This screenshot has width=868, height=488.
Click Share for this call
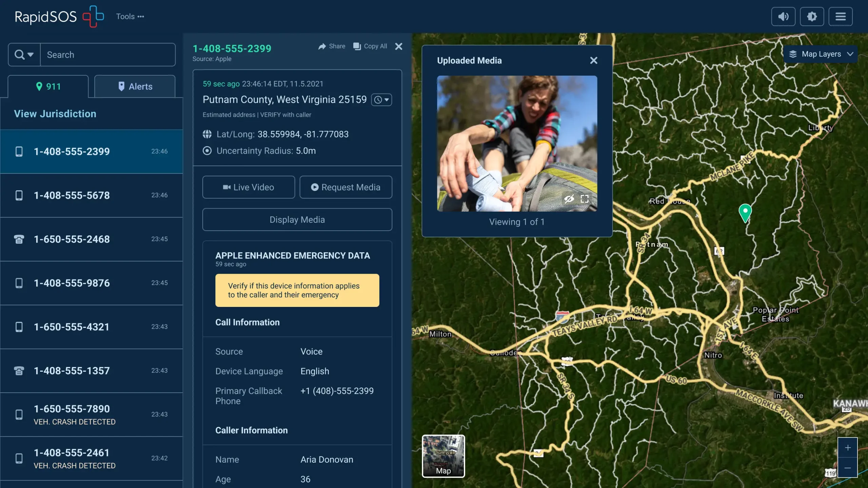[332, 46]
